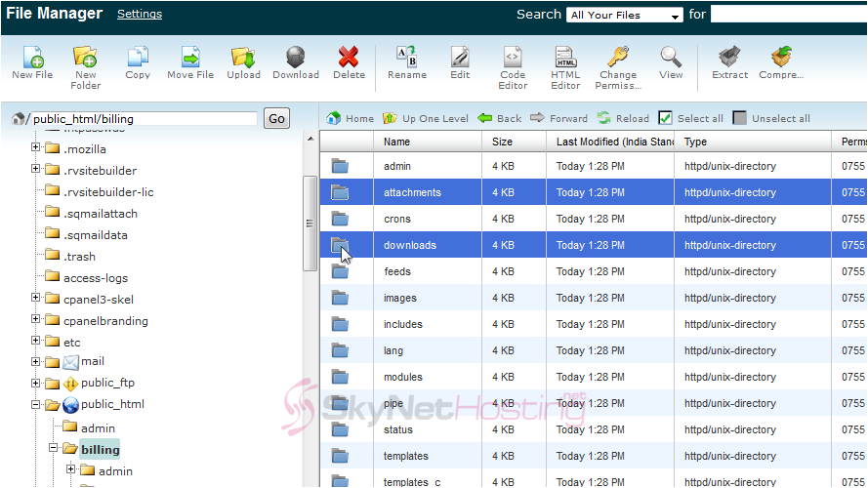This screenshot has width=868, height=488.
Task: Select the images folder name
Action: pyautogui.click(x=400, y=298)
